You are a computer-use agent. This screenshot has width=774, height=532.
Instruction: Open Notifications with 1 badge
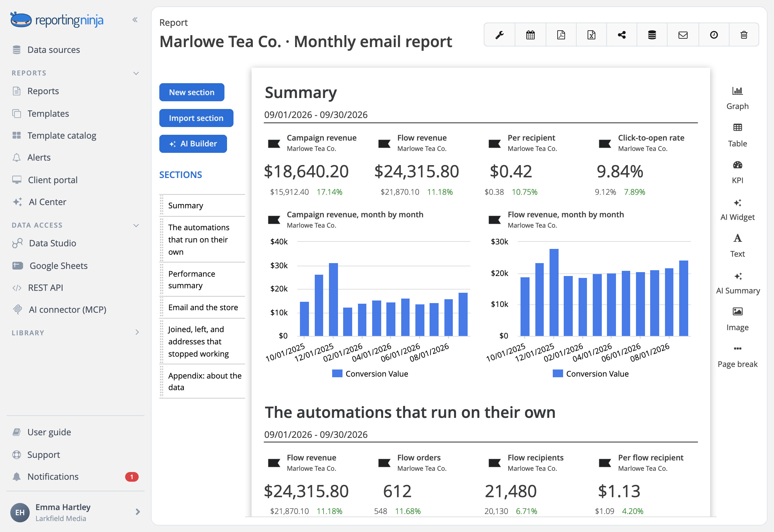75,477
